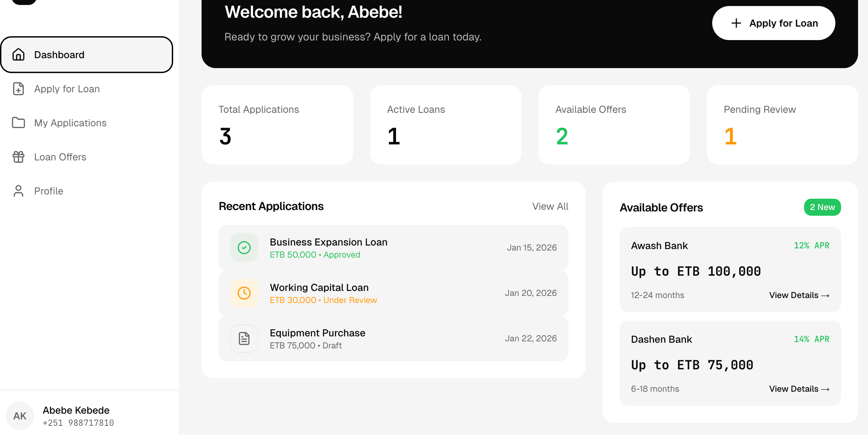Click the Apply for Loan document icon in sidebar

19,89
